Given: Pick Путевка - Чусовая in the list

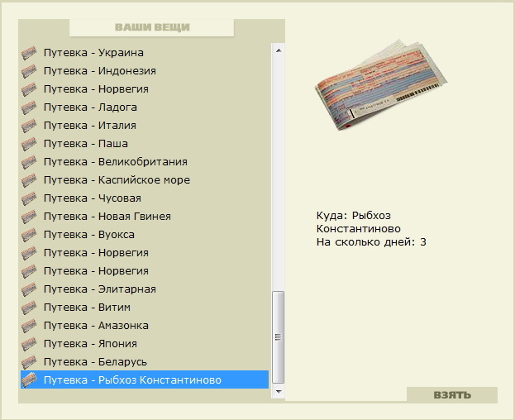Looking at the screenshot, I should [x=145, y=198].
